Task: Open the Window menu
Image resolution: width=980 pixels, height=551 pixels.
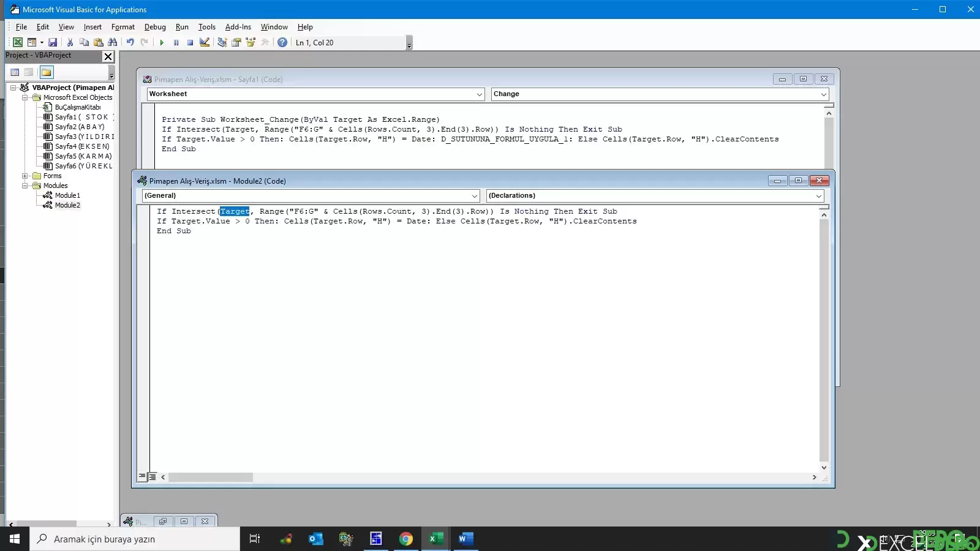Action: tap(274, 27)
